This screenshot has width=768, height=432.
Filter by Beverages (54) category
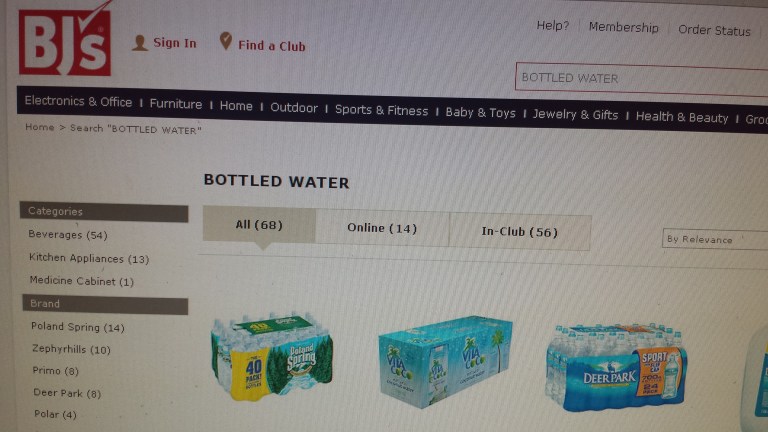tap(68, 235)
